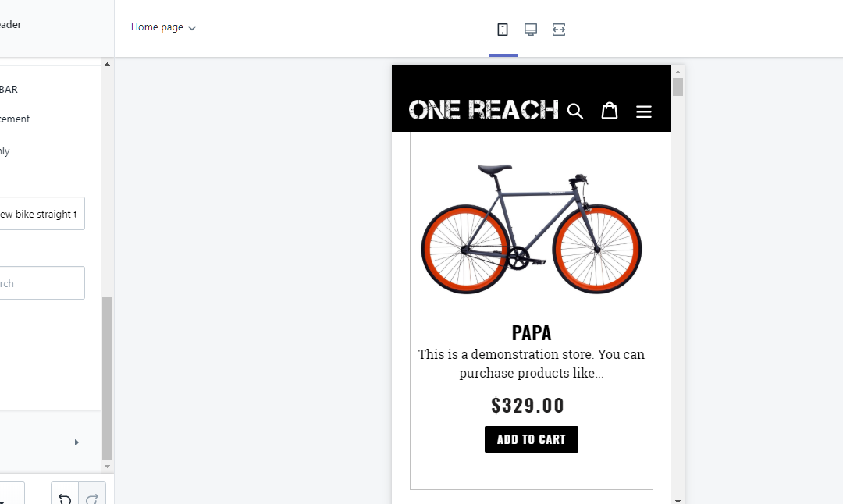Viewport: 843px width, 504px height.
Task: Open the Home page dropdown
Action: pyautogui.click(x=163, y=27)
